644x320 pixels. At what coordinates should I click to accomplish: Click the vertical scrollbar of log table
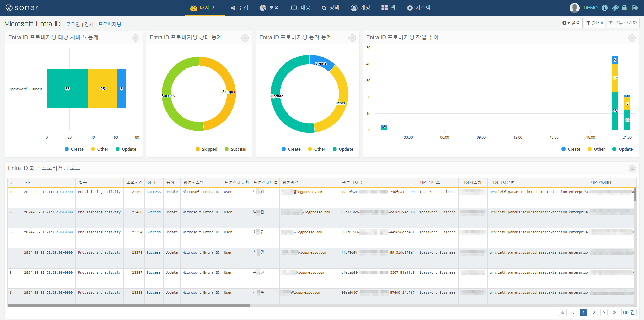[x=635, y=195]
